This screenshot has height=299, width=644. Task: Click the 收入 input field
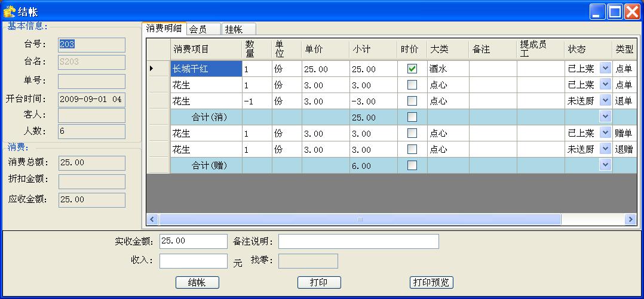(x=193, y=261)
